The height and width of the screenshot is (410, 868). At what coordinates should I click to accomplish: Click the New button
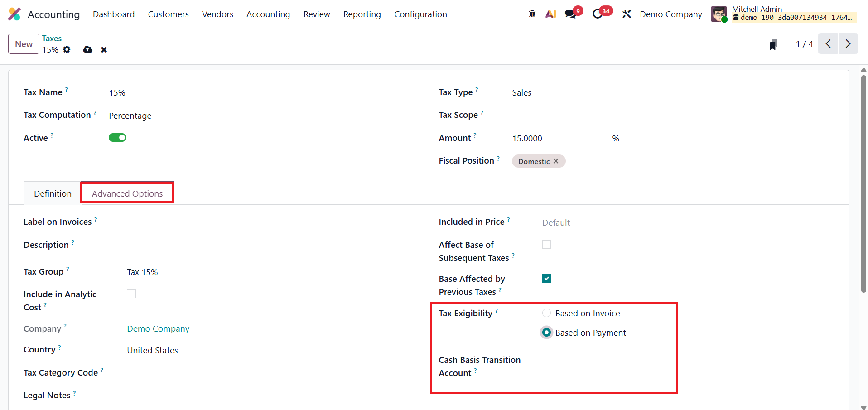click(24, 44)
